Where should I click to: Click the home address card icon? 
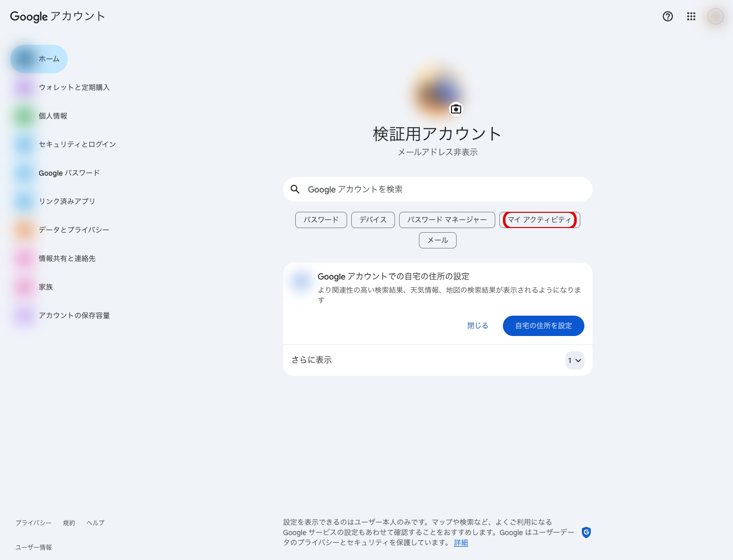click(301, 281)
